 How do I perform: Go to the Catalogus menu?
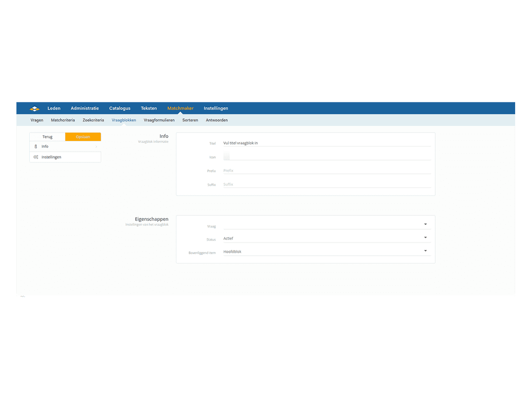pyautogui.click(x=120, y=108)
